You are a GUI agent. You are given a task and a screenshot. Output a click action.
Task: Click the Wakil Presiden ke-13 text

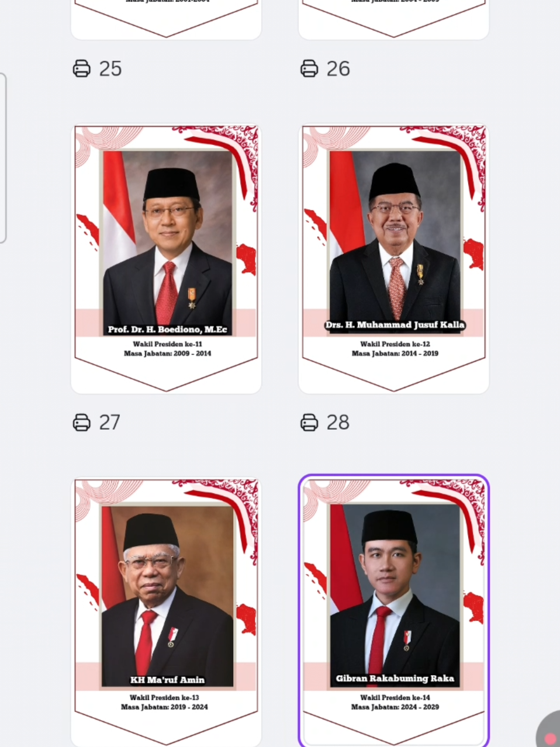pos(164,697)
